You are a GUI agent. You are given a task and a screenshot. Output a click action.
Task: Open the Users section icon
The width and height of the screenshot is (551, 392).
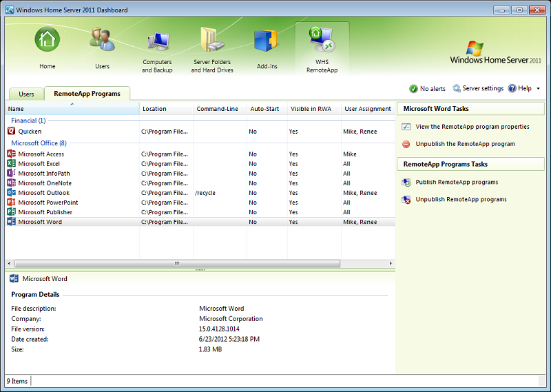[x=102, y=39]
